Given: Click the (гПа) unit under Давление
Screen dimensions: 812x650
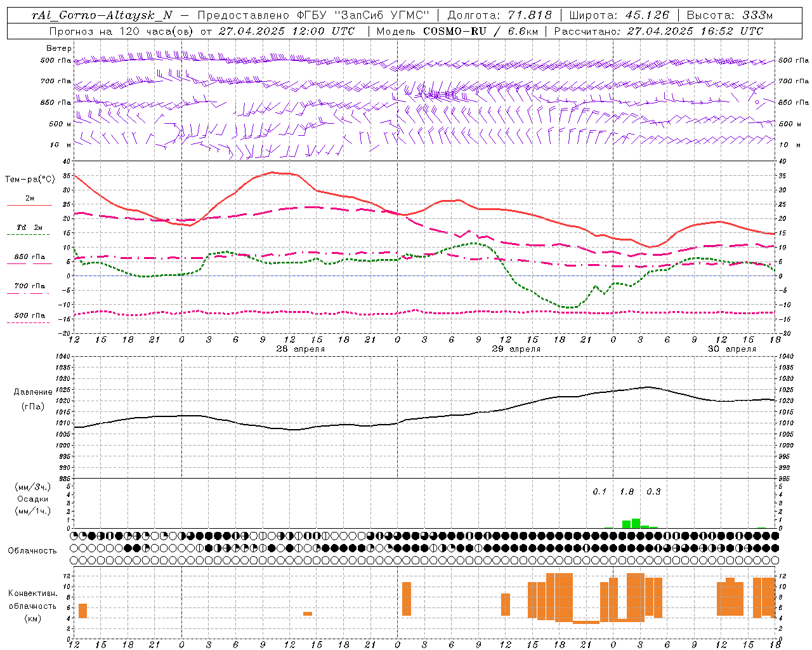Looking at the screenshot, I should coord(33,407).
